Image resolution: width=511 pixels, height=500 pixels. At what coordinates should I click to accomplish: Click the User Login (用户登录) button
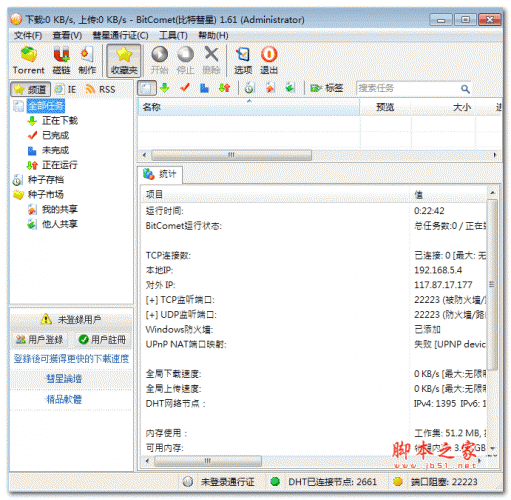click(x=39, y=340)
